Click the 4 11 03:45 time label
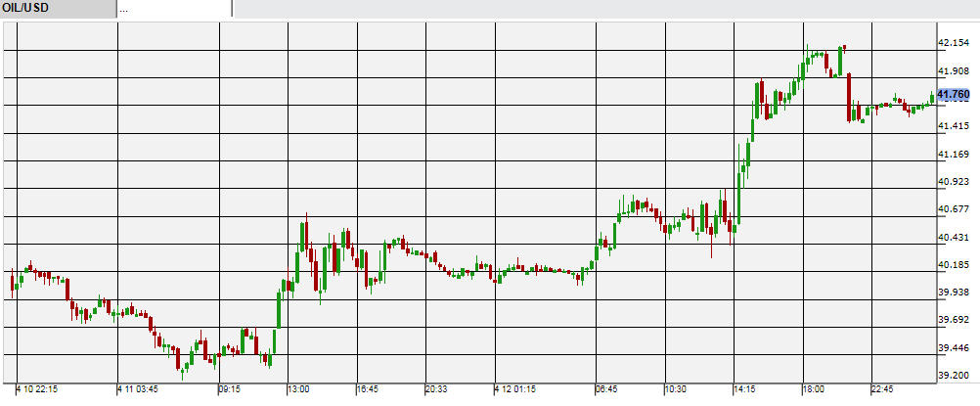This screenshot has width=980, height=406. coord(139,389)
